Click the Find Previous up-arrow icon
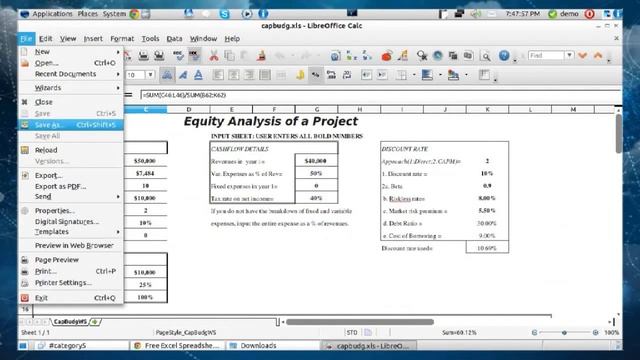The height and width of the screenshot is (360, 640). pos(598,55)
